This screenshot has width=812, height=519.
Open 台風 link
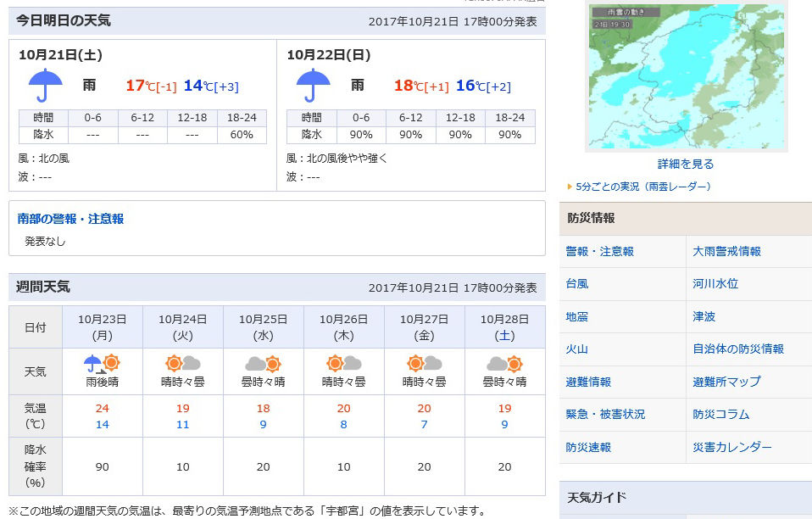click(x=577, y=284)
